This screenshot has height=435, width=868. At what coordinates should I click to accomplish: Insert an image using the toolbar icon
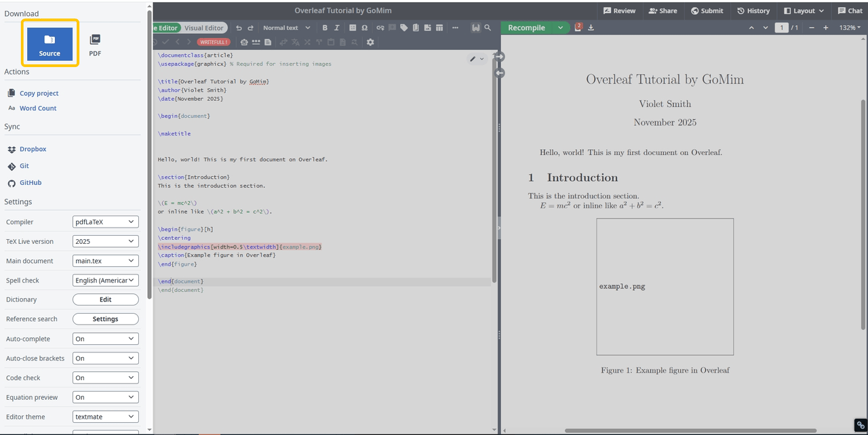[428, 28]
